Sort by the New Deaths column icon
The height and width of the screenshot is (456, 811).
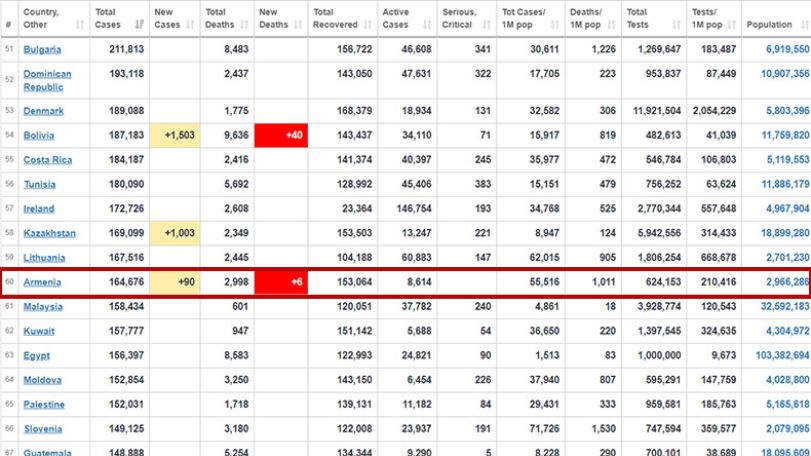[298, 24]
